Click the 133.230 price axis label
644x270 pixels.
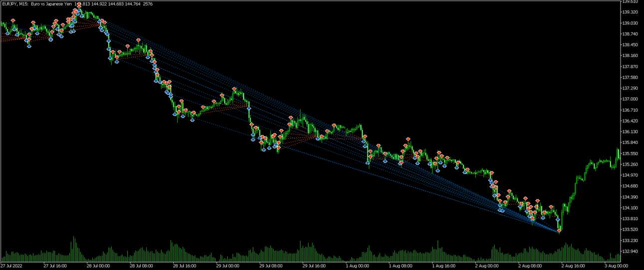[630, 240]
